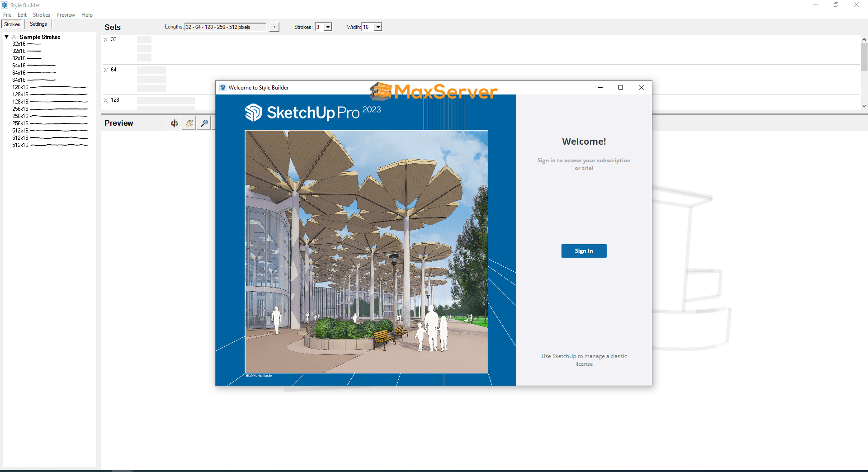868x472 pixels.
Task: Click the X beside Sample Strokes
Action: 14,37
